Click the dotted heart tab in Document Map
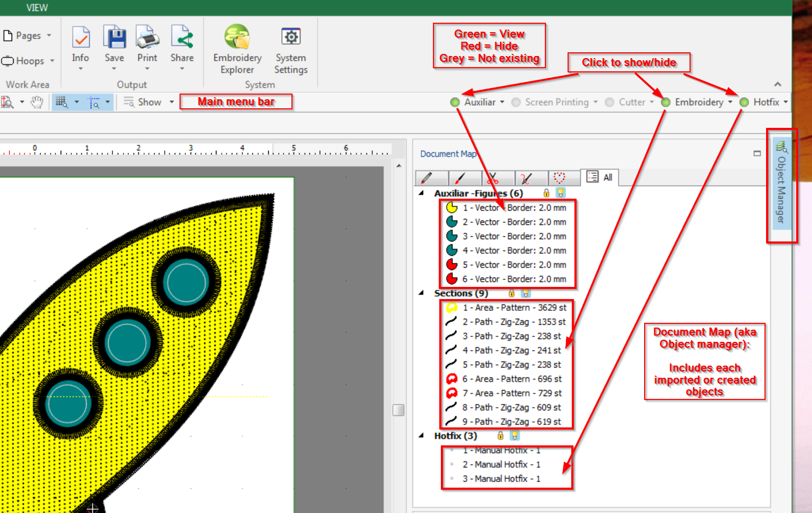The image size is (812, 513). pos(559,178)
